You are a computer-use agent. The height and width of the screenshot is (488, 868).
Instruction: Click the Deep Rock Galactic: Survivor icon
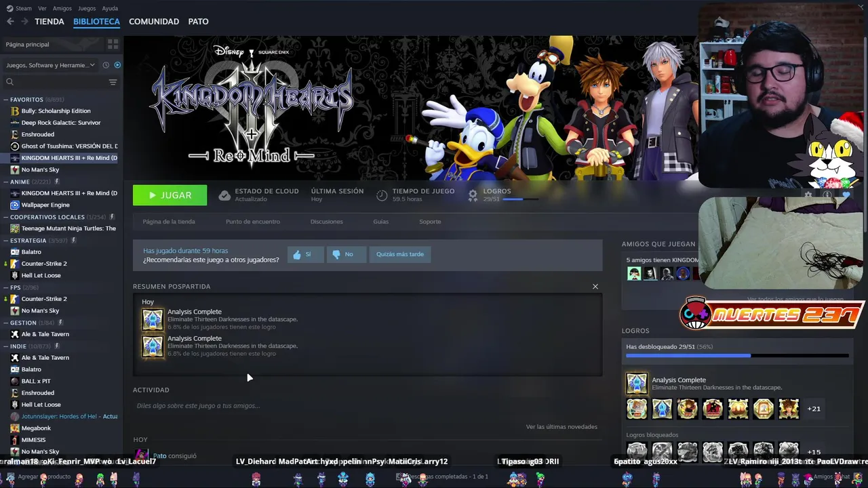[15, 123]
